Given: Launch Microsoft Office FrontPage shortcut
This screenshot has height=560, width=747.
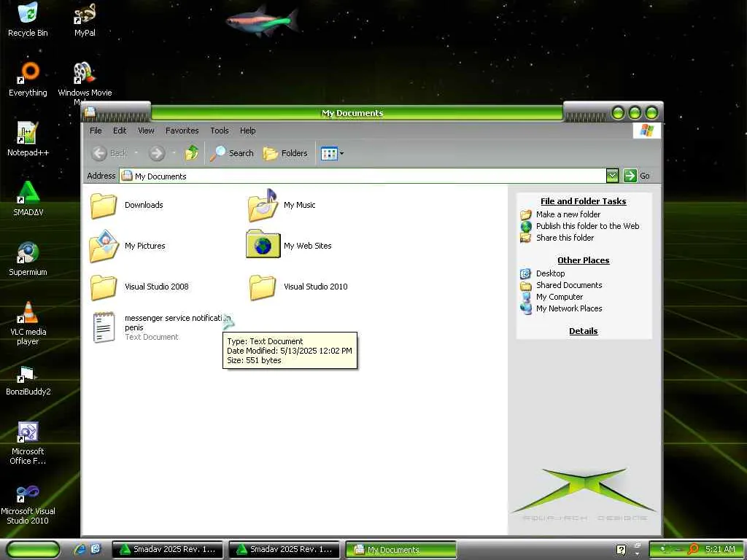Looking at the screenshot, I should 28,443.
